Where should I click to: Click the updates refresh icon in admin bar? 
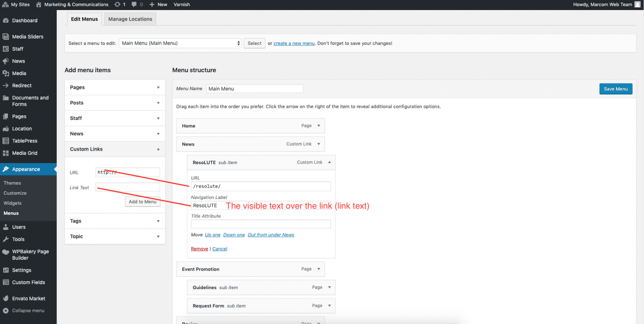117,5
